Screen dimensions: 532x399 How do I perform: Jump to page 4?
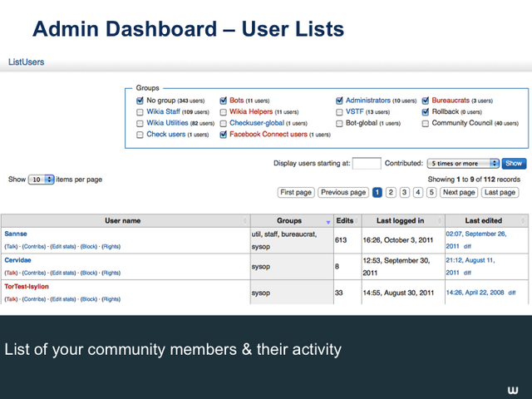[x=418, y=192]
